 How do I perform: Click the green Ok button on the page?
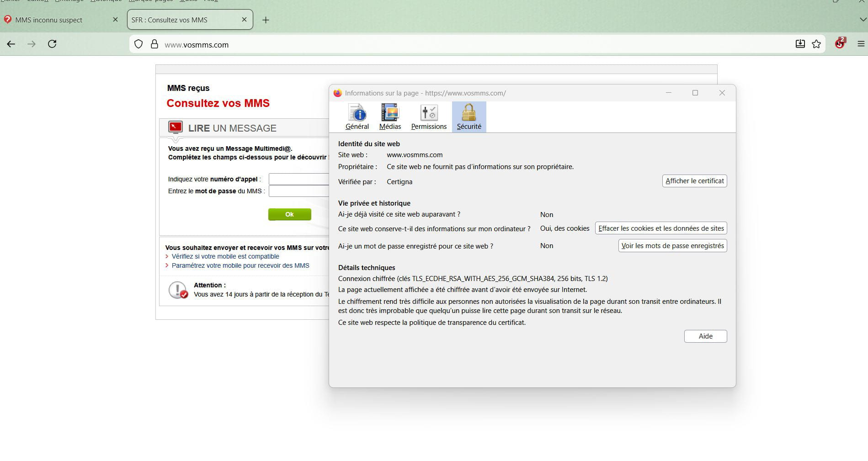pos(290,214)
